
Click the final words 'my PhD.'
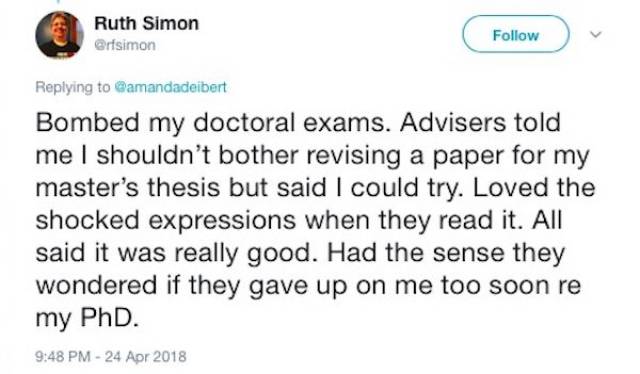[x=87, y=318]
